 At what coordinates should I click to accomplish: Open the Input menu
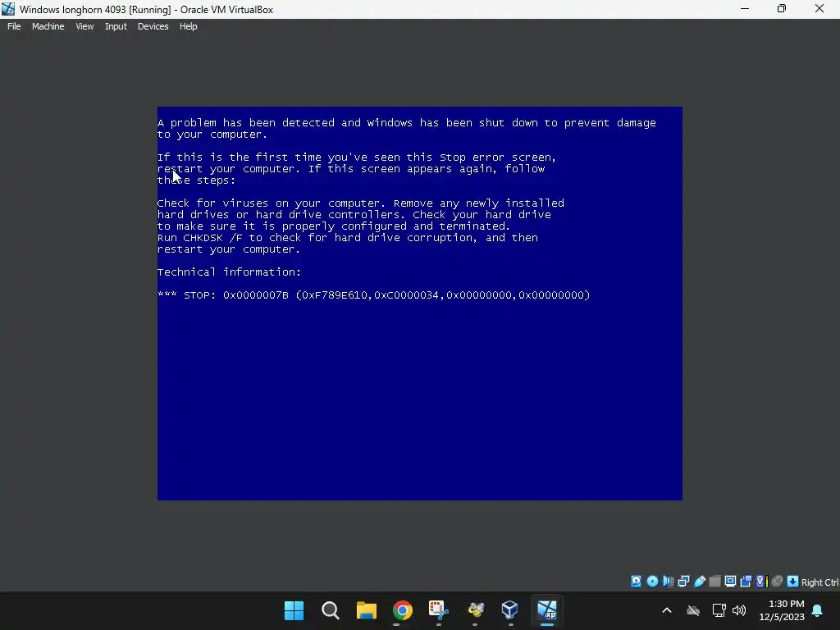[116, 26]
